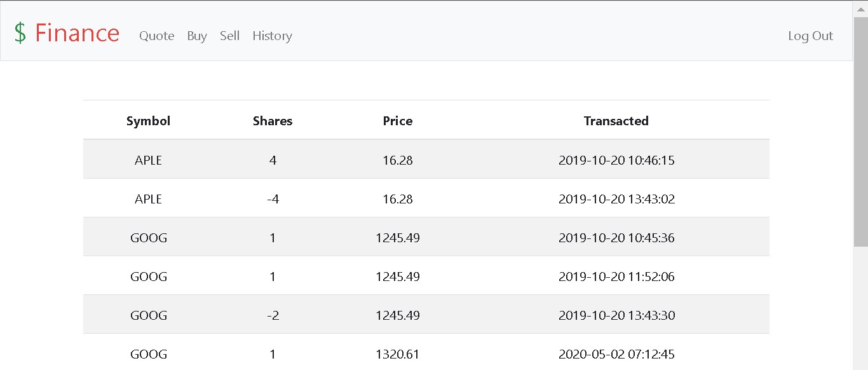Select the first APLE symbol cell
The height and width of the screenshot is (370, 868).
[x=148, y=160]
